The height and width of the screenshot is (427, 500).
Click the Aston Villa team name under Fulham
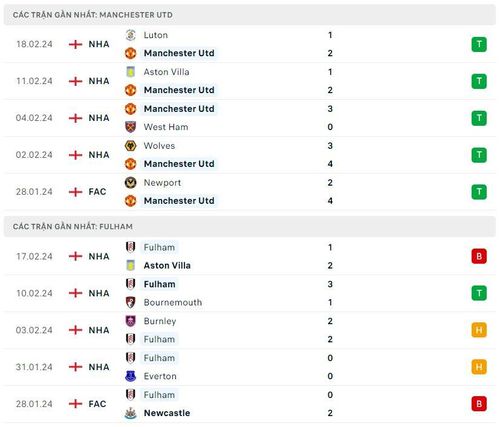[167, 266]
